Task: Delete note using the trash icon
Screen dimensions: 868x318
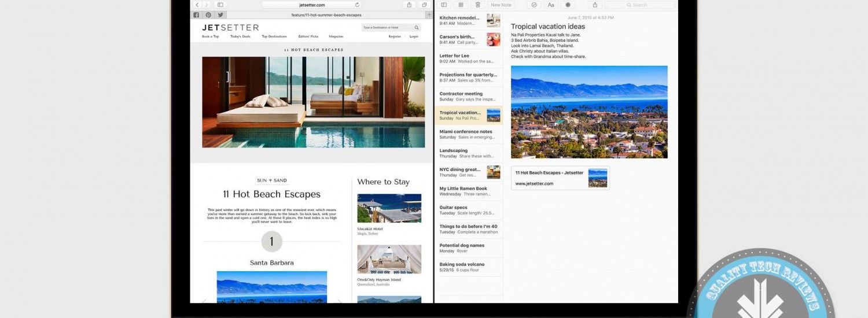Action: point(477,5)
